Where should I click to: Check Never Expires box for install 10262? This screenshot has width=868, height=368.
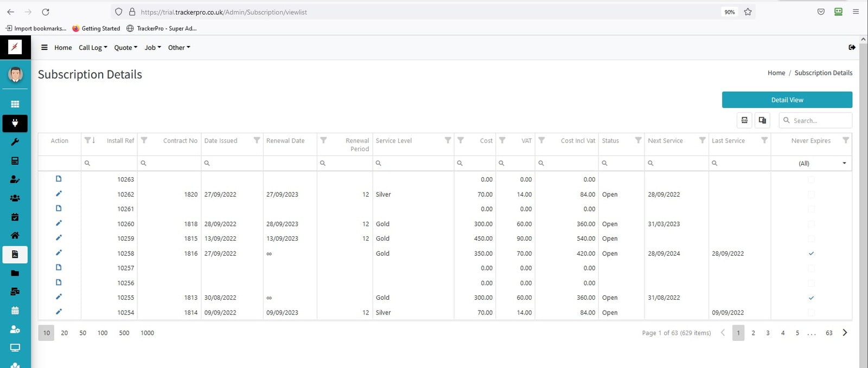pos(811,194)
